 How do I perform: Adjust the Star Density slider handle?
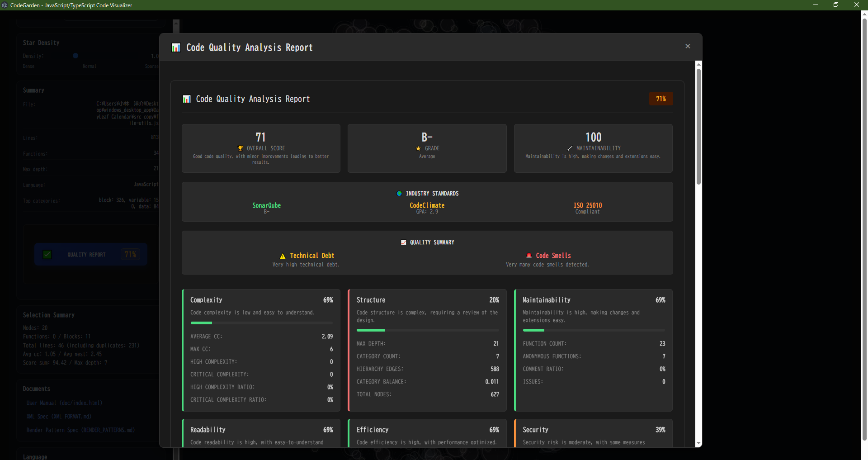75,56
